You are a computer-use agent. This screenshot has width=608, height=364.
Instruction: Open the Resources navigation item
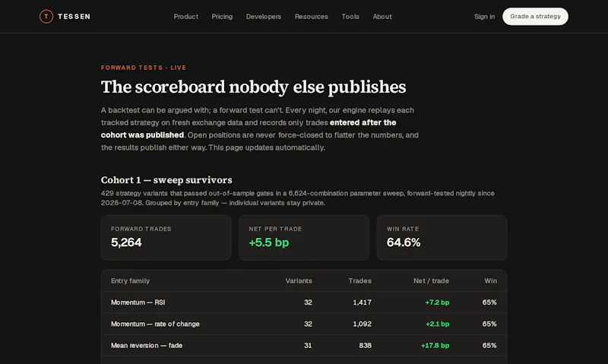[311, 17]
